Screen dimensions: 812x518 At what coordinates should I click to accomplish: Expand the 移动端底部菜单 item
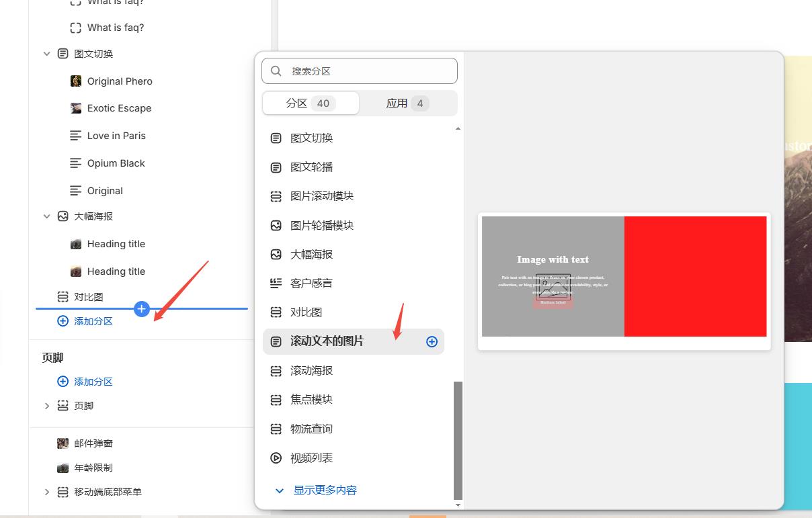coord(46,492)
